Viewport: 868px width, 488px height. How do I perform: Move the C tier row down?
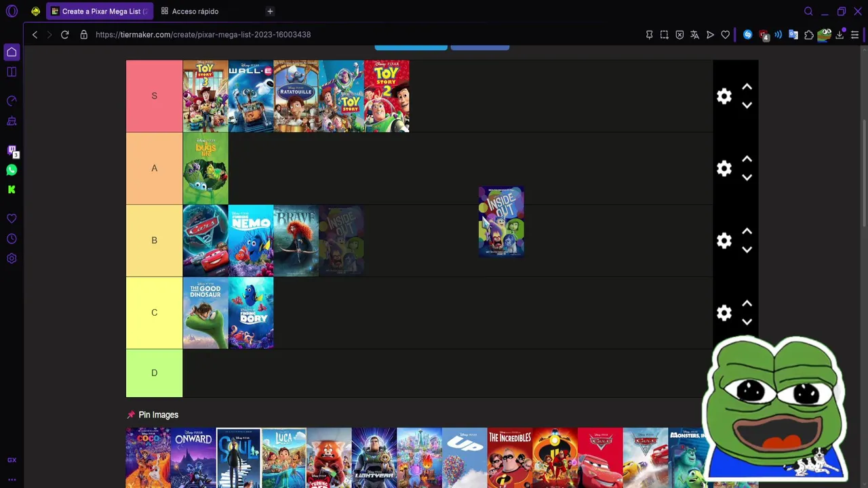coord(747,322)
